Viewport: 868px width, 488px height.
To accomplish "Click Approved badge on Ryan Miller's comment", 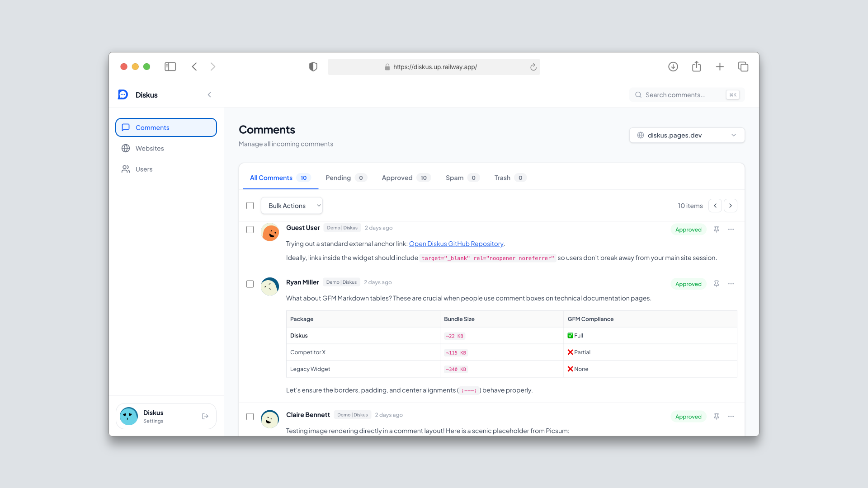I will (x=688, y=284).
